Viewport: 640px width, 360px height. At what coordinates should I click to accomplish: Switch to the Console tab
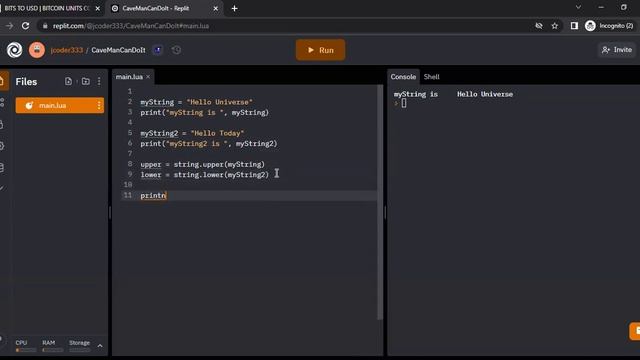click(x=403, y=77)
